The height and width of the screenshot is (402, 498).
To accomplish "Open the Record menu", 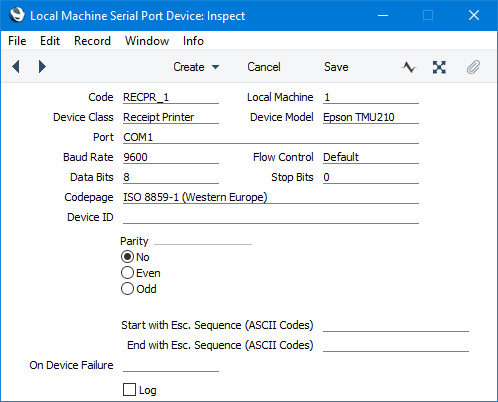I will pos(92,41).
